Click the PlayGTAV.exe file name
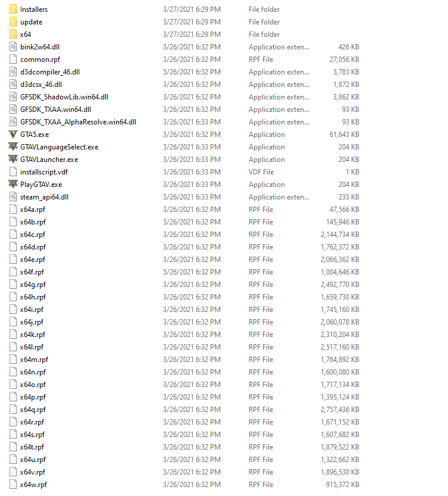 (x=41, y=185)
